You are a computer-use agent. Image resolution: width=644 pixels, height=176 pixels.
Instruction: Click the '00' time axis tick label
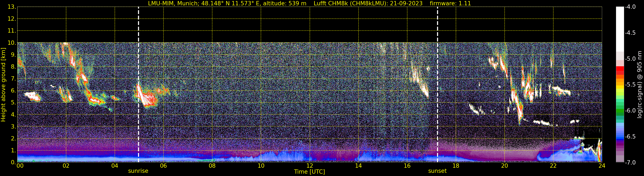coord(20,166)
